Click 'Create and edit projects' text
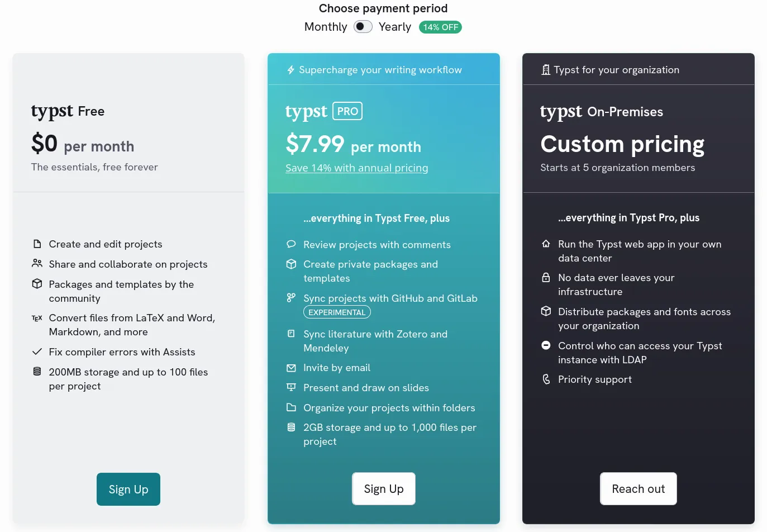The image size is (767, 532). [x=106, y=244]
